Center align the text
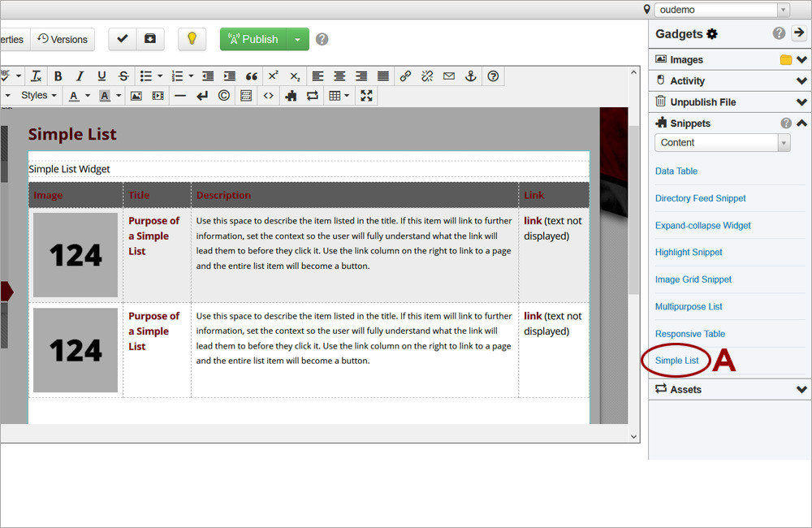The width and height of the screenshot is (812, 528). point(339,76)
